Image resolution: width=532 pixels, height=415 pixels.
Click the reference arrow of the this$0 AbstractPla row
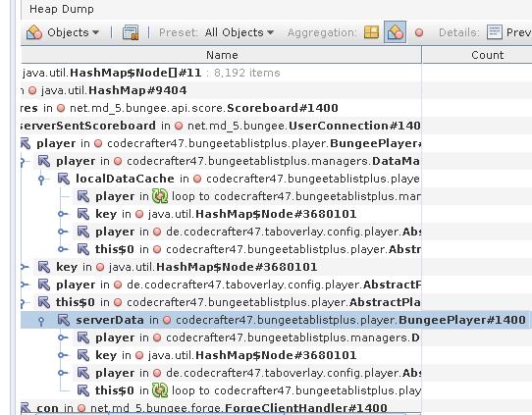pos(44,302)
